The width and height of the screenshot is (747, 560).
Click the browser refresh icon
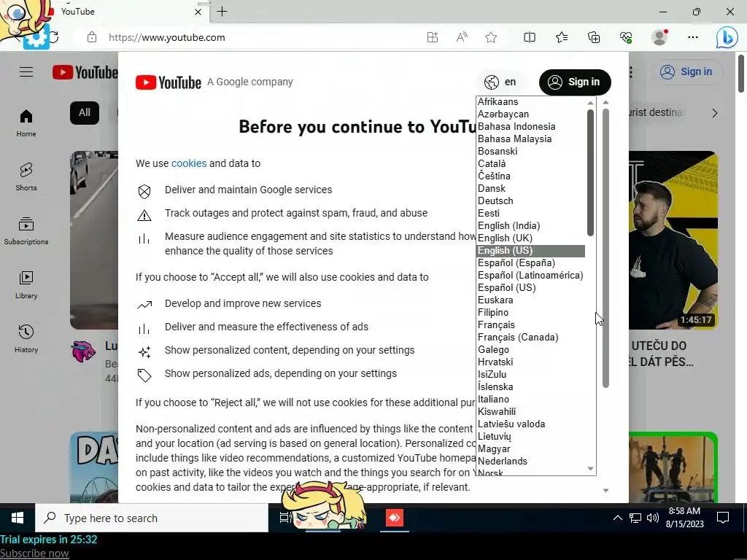coord(53,37)
